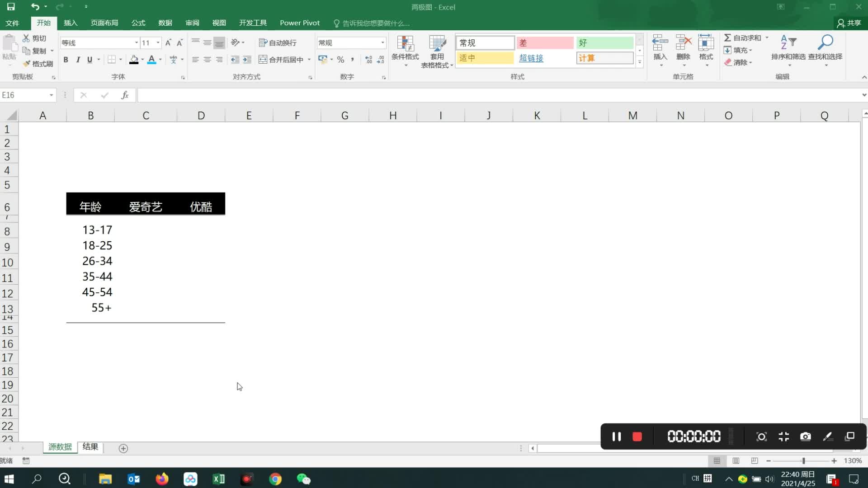Click the Undo arrow icon
The image size is (868, 488).
coord(35,7)
